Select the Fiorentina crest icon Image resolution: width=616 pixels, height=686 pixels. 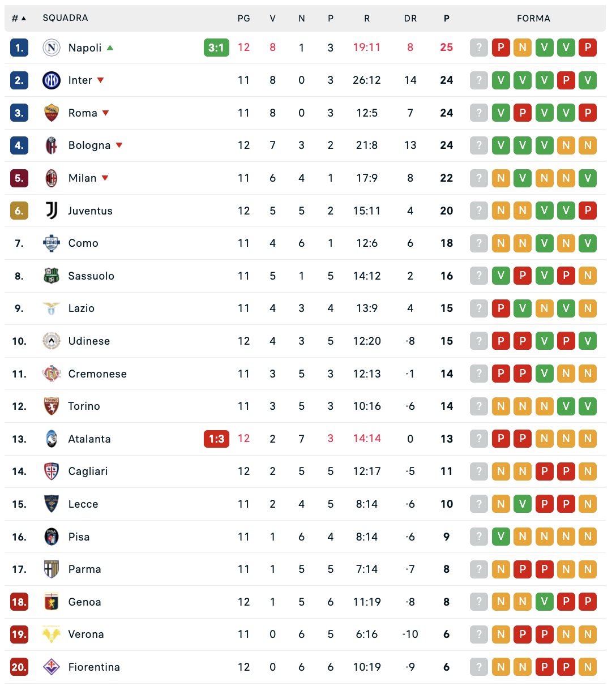pyautogui.click(x=52, y=667)
